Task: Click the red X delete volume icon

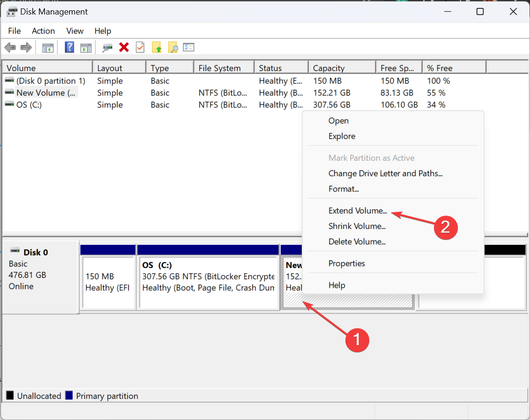Action: 123,47
